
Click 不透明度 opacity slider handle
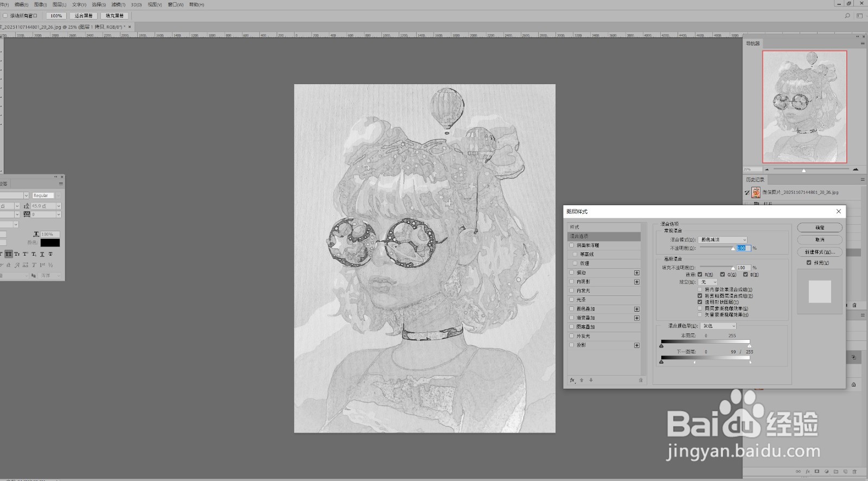point(732,249)
